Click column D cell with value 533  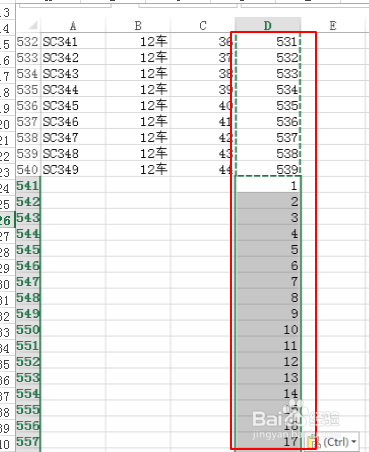pos(268,73)
